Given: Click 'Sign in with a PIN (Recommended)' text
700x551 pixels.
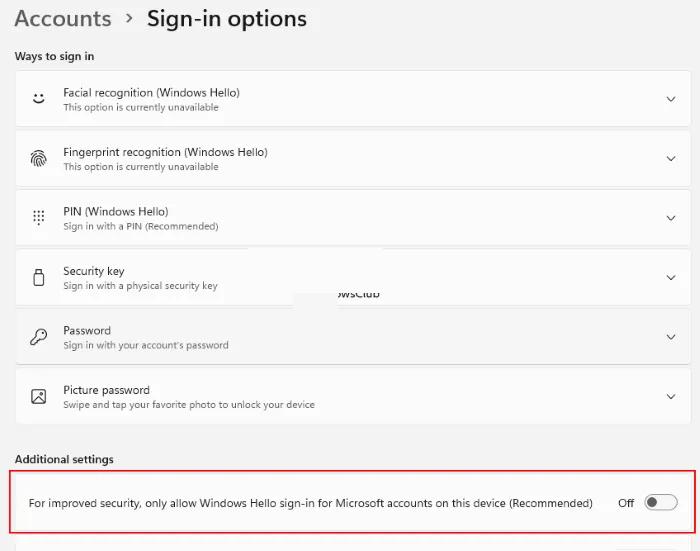Looking at the screenshot, I should click(x=141, y=226).
